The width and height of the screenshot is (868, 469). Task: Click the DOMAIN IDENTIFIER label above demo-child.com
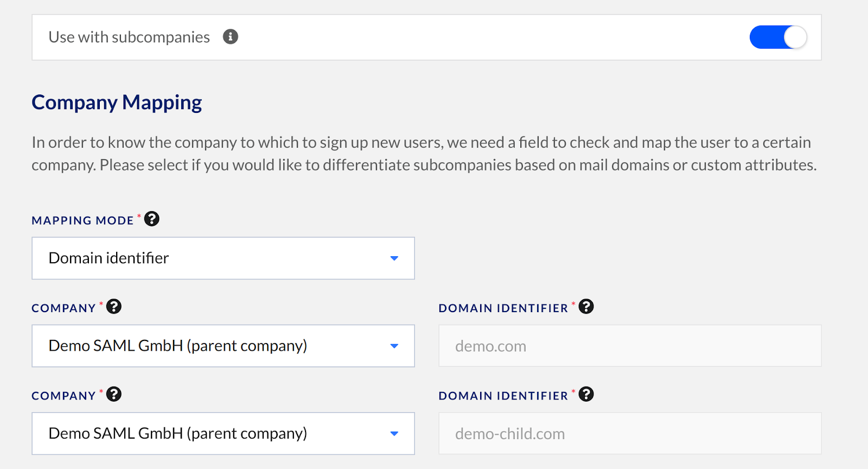tap(503, 396)
